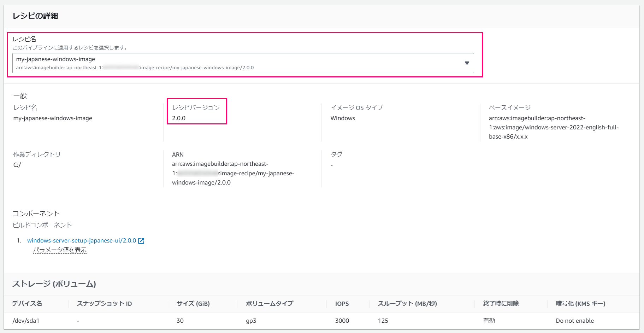Click the Do not enable encryption value
The width and height of the screenshot is (644, 333).
pyautogui.click(x=575, y=321)
